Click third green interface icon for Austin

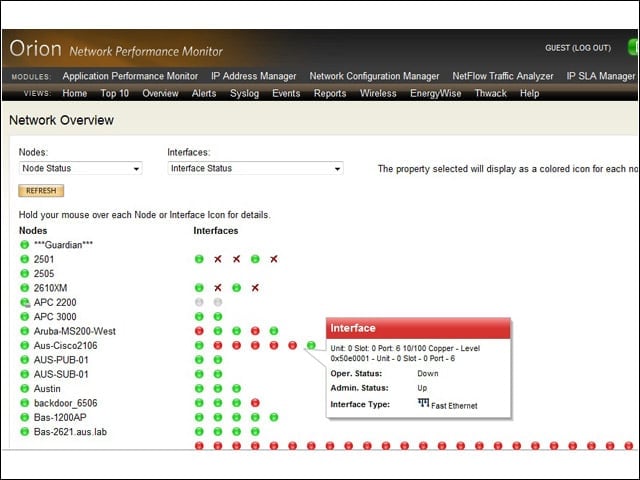tap(236, 388)
